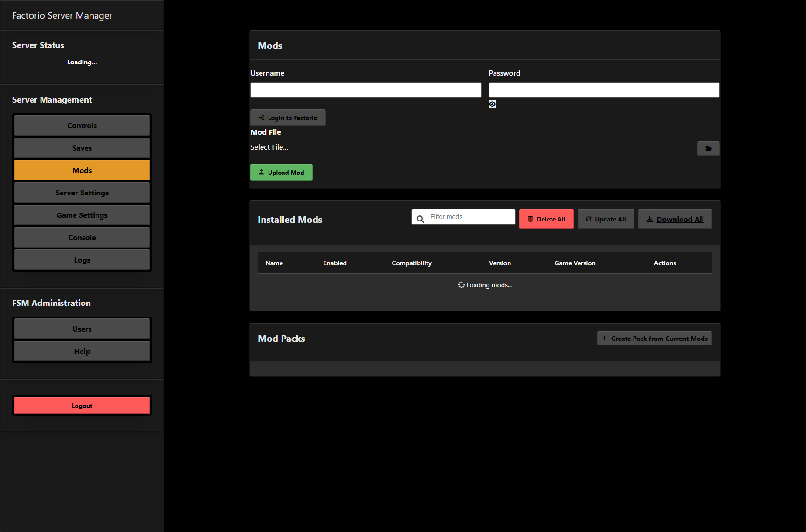View the Logs page
This screenshot has height=532, width=806.
coord(82,260)
